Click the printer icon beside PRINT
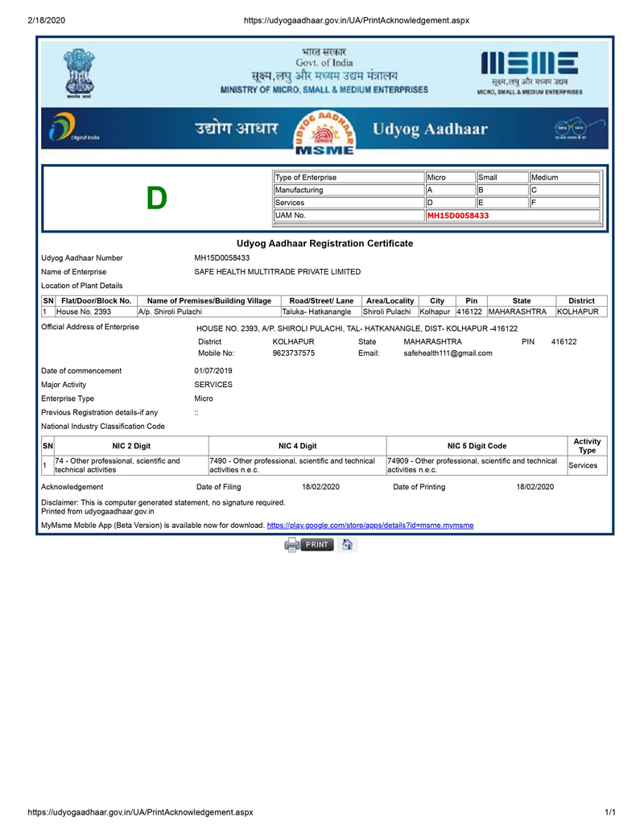 (291, 545)
